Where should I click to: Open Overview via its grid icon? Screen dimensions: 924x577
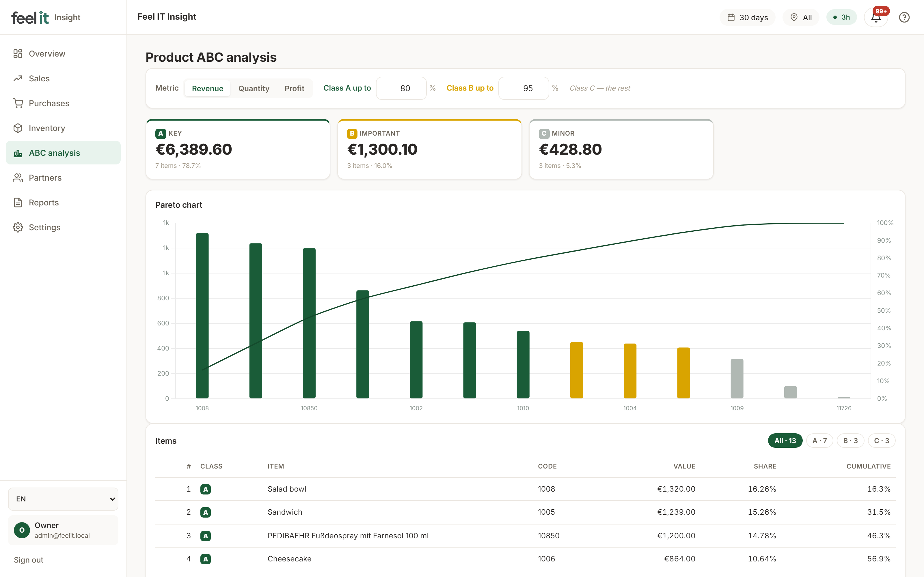tap(18, 54)
